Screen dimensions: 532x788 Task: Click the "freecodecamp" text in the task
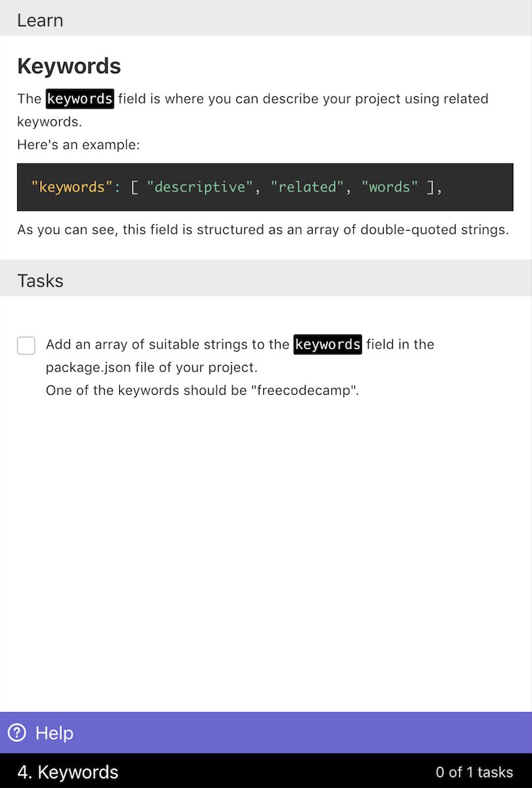(x=306, y=390)
